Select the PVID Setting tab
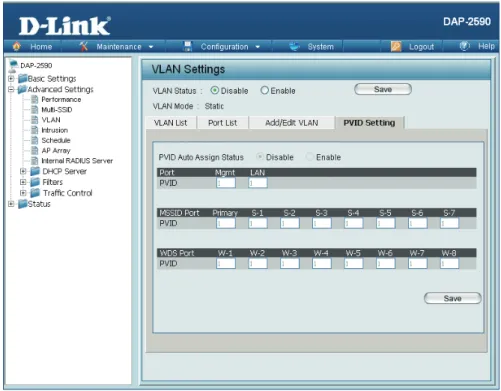501x391 pixels. 369,123
